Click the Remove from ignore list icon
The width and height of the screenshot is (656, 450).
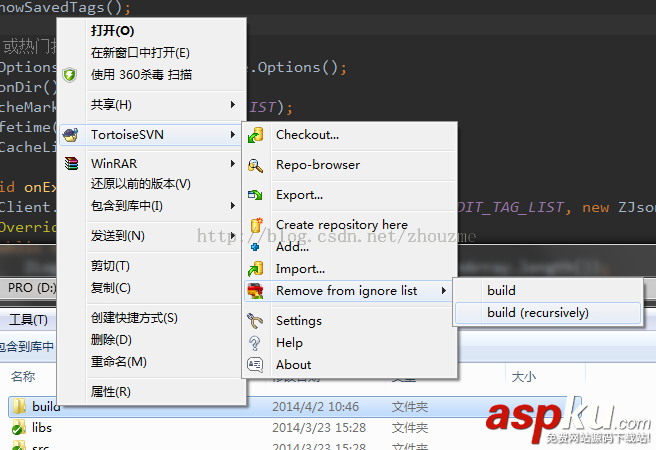(255, 291)
